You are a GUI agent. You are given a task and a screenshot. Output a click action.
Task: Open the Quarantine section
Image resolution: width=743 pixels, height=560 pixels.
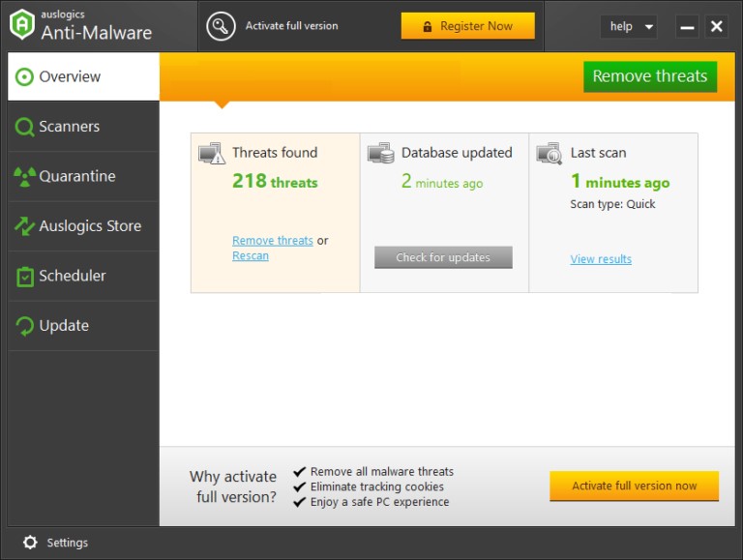[83, 176]
